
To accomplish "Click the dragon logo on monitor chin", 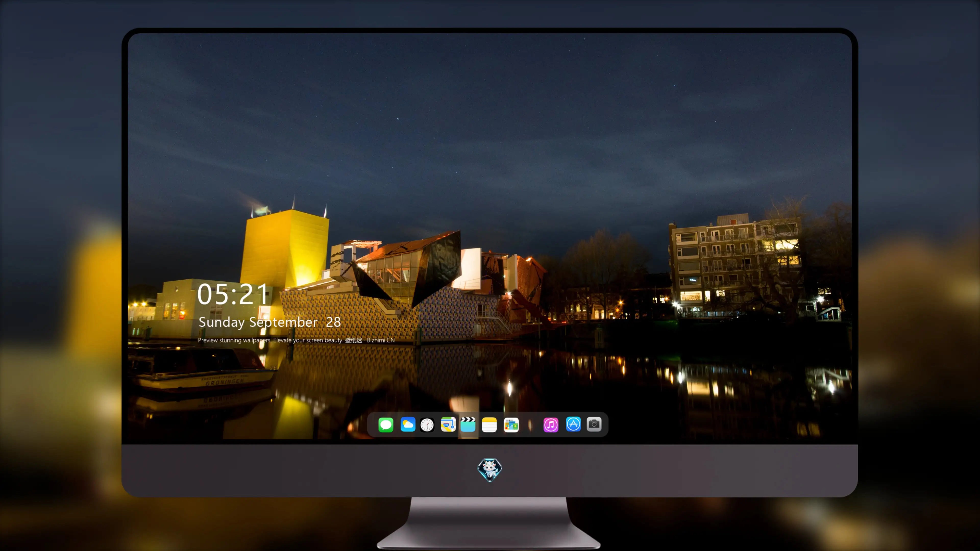I will (x=490, y=470).
